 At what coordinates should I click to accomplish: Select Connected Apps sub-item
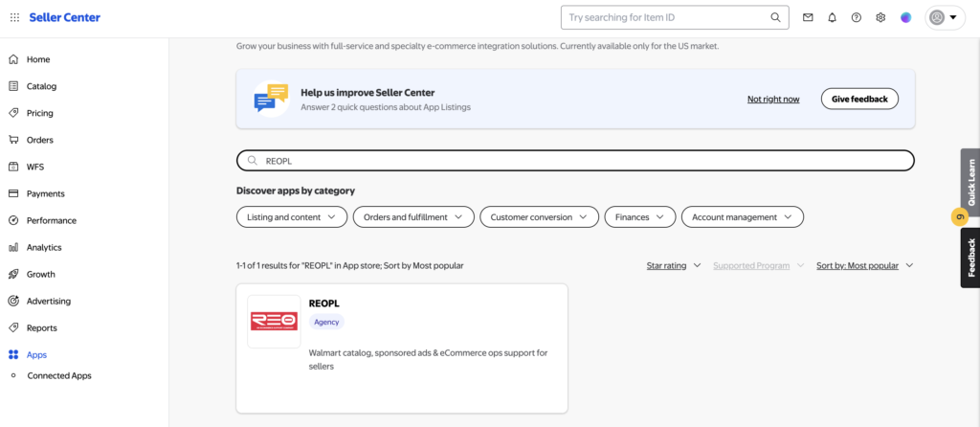[x=59, y=376]
